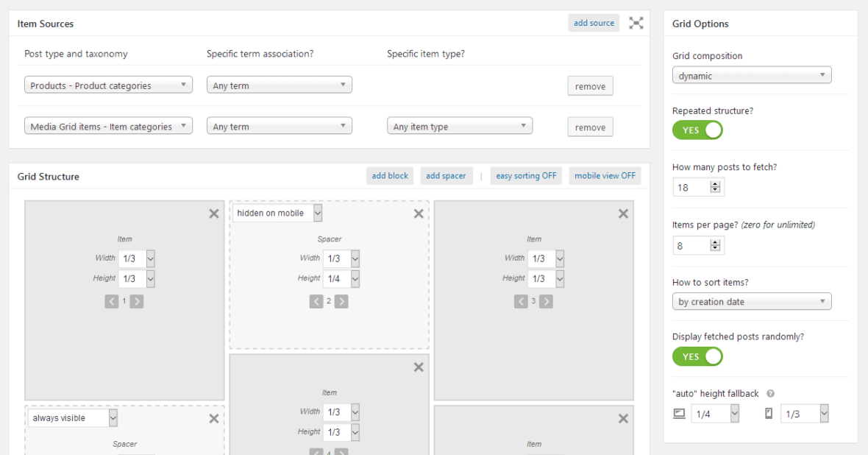Open Products - Product categories source dropdown

[108, 85]
